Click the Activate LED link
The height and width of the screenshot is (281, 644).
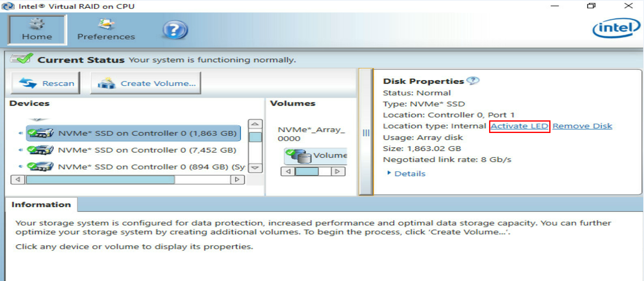click(x=519, y=126)
